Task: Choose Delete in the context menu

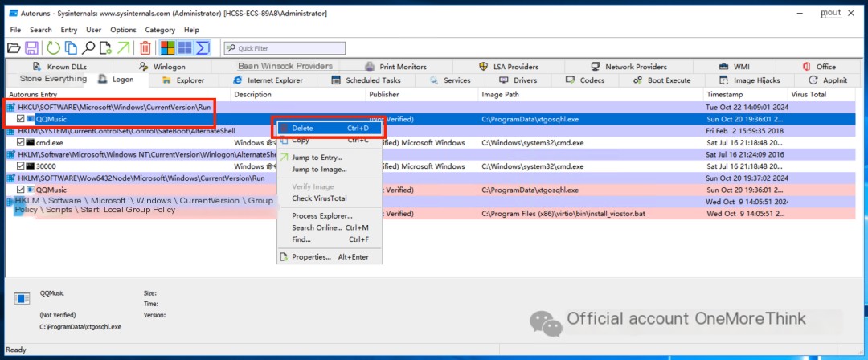Action: pyautogui.click(x=330, y=128)
